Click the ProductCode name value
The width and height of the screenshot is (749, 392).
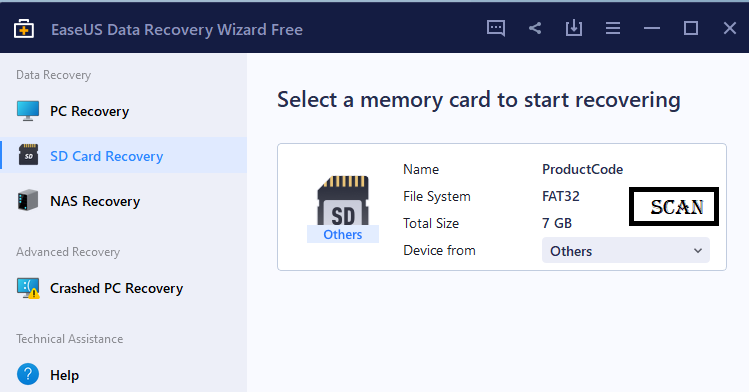coord(582,170)
